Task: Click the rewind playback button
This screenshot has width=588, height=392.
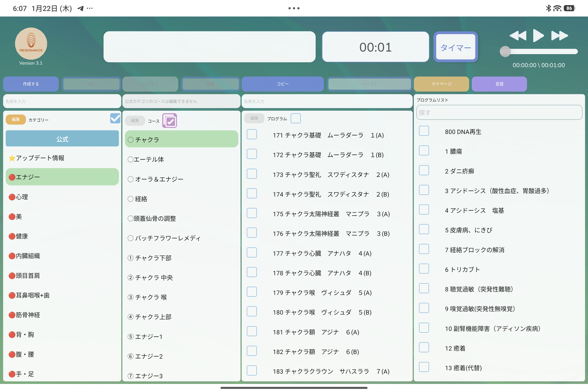Action: (x=518, y=35)
